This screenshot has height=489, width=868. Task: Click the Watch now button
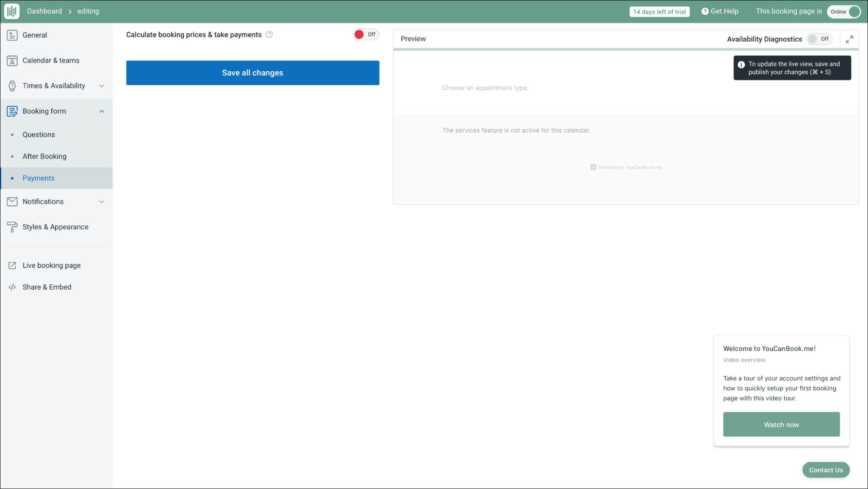[x=781, y=424]
